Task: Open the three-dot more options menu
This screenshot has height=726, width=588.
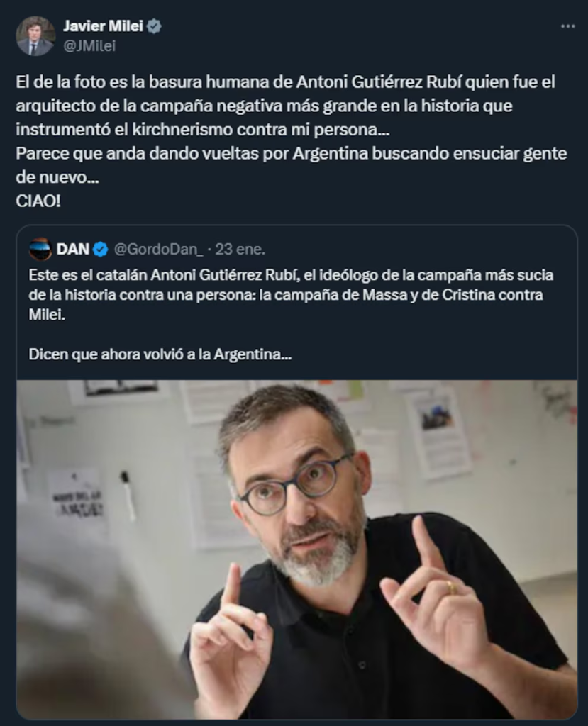Action: (x=567, y=26)
